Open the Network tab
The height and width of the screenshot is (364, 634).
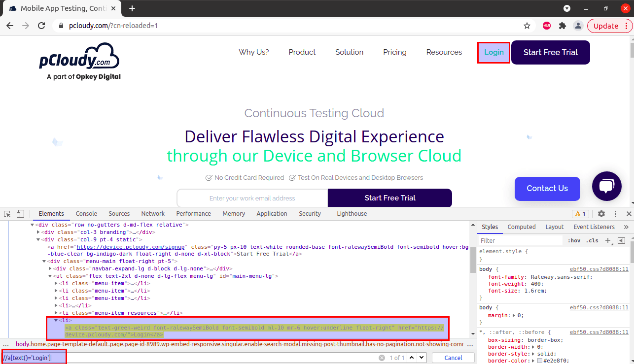153,214
